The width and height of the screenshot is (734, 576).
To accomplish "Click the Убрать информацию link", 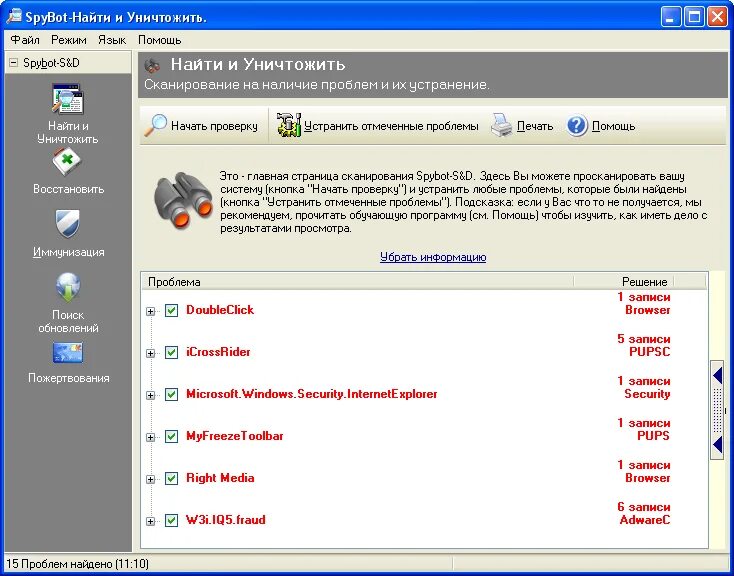I will 433,257.
